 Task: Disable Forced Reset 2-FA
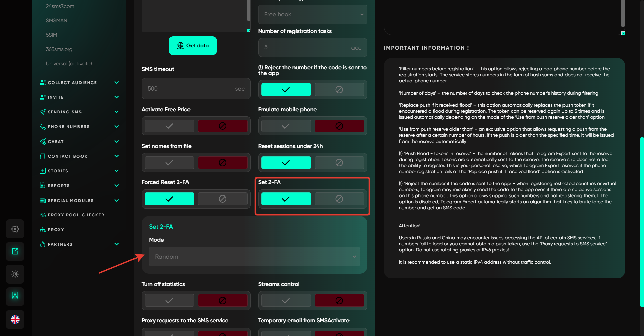pyautogui.click(x=222, y=199)
